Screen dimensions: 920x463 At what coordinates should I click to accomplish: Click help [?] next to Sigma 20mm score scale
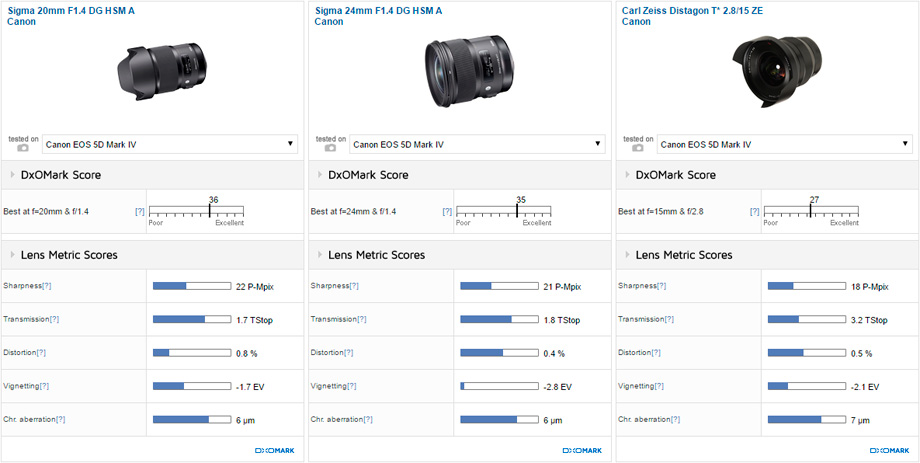(140, 211)
